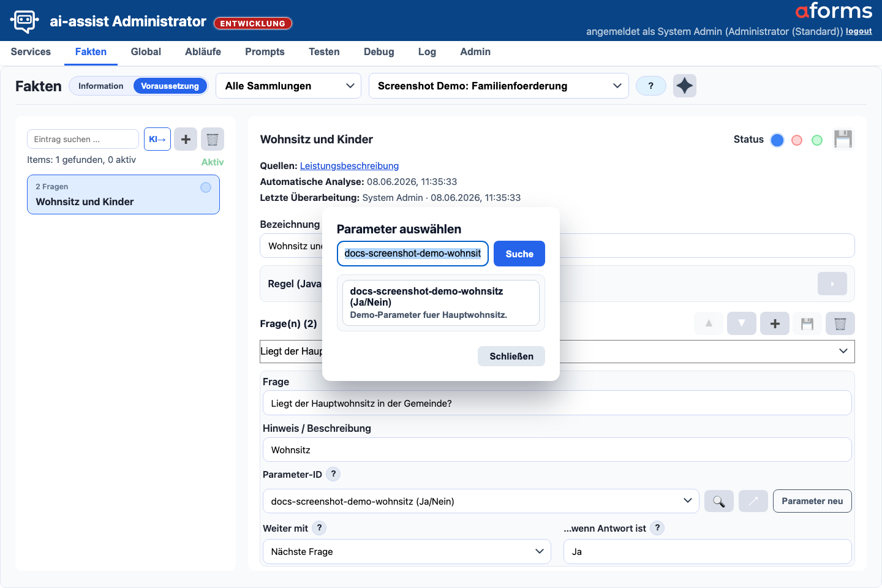Click the parameter search field in the dialog
882x588 pixels.
point(413,254)
